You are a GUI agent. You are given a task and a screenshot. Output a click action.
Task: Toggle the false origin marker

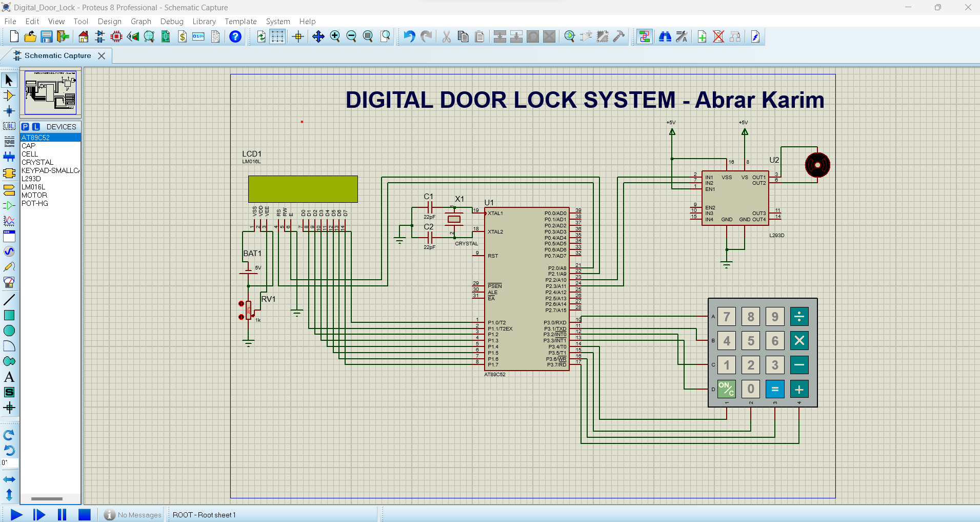click(x=297, y=36)
